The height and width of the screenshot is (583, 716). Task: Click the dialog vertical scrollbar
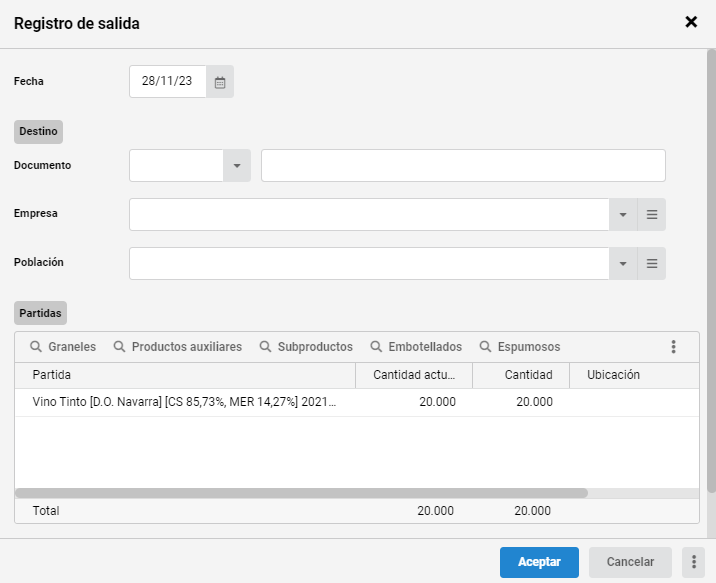pyautogui.click(x=711, y=270)
